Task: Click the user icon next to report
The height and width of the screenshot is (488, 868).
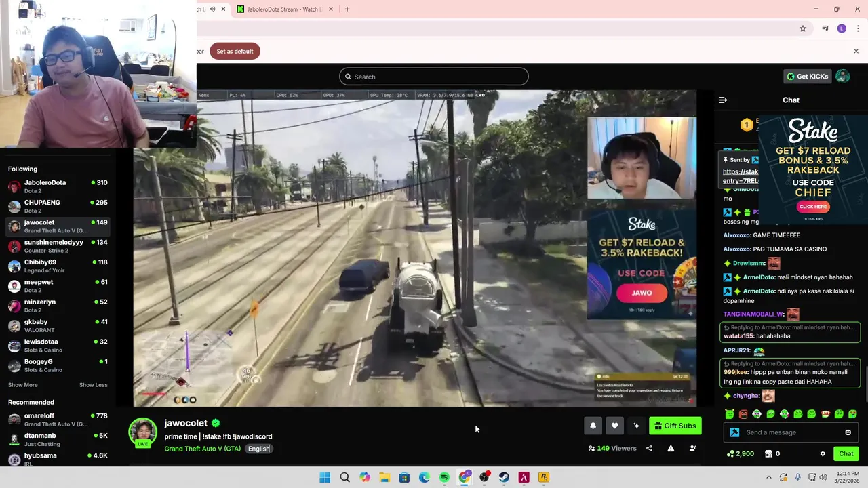Action: coord(692,448)
